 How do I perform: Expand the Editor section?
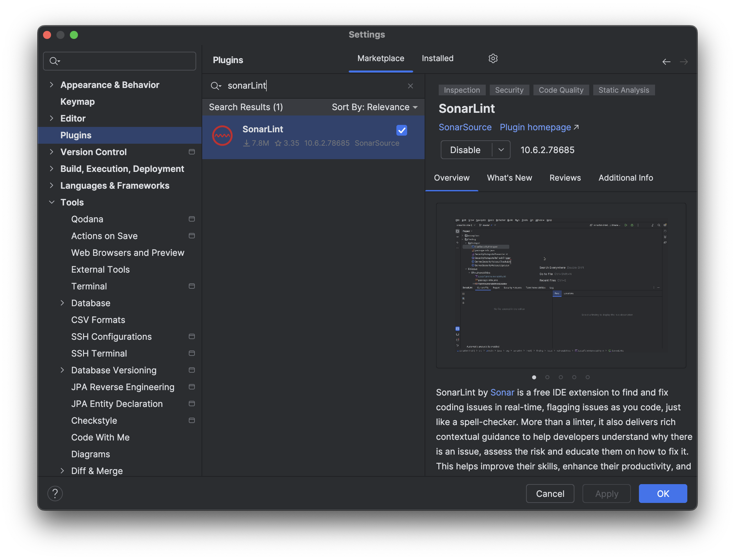tap(51, 118)
